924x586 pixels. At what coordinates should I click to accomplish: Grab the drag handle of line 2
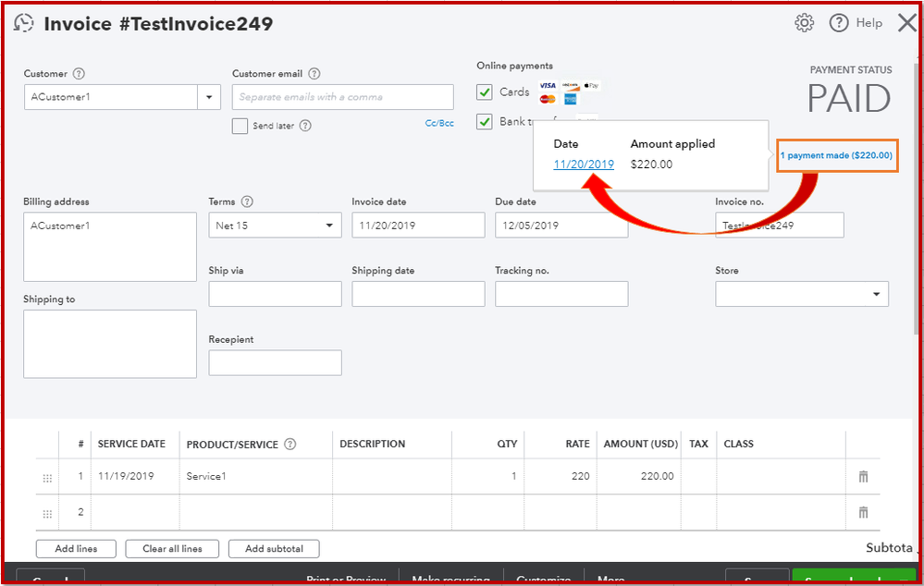tap(47, 514)
